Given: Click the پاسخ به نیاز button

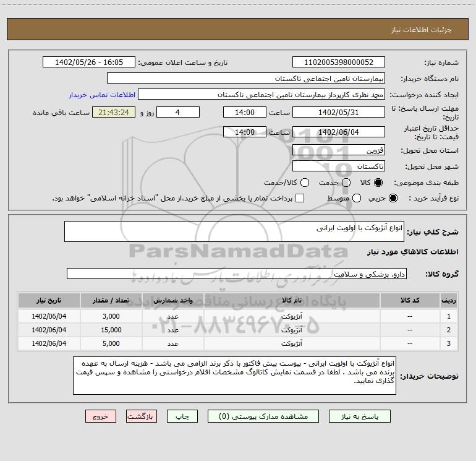Looking at the screenshot, I should 359,416.
